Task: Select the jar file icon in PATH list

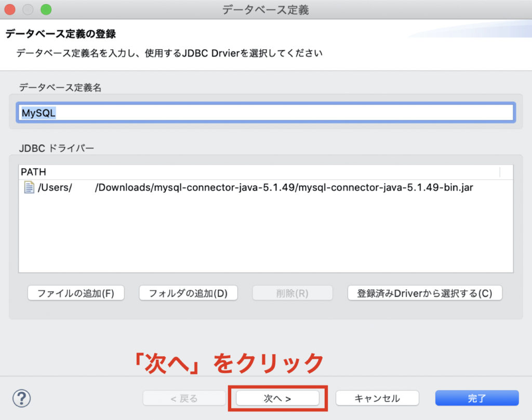Action: pos(29,187)
